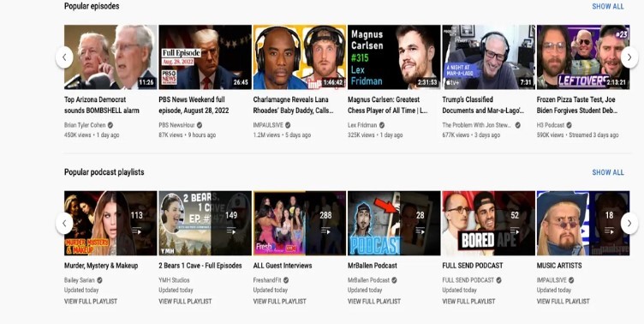Image resolution: width=644 pixels, height=324 pixels.
Task: Show previous items in Popular episodes carousel
Action: 64,57
